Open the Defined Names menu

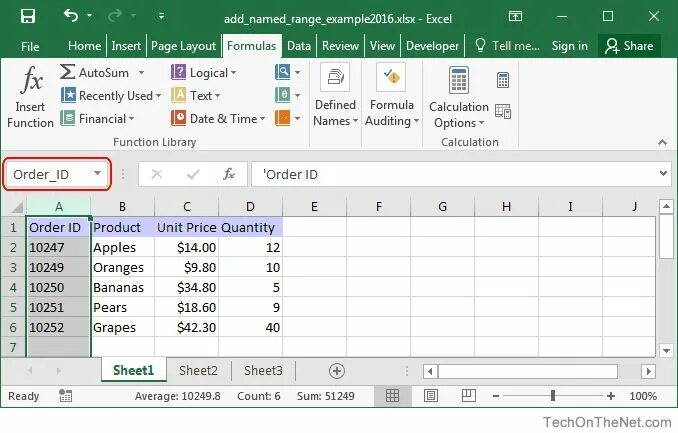click(x=335, y=96)
